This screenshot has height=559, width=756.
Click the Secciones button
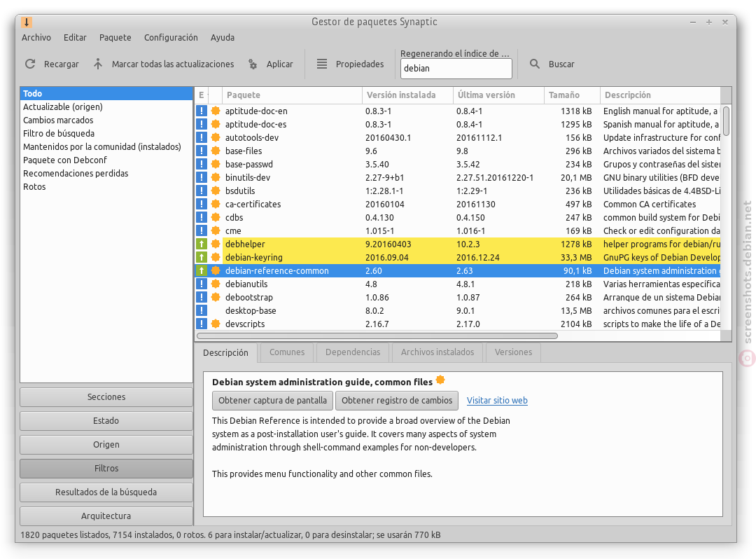(106, 397)
